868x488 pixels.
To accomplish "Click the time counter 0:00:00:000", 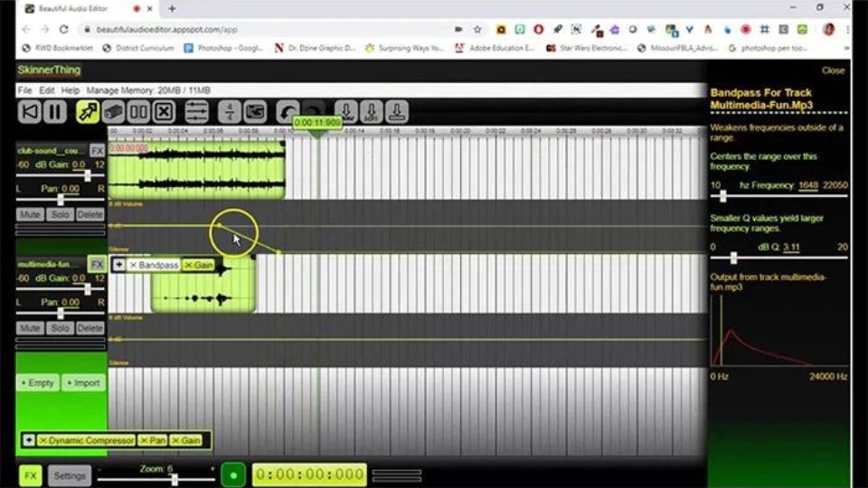I will point(309,474).
